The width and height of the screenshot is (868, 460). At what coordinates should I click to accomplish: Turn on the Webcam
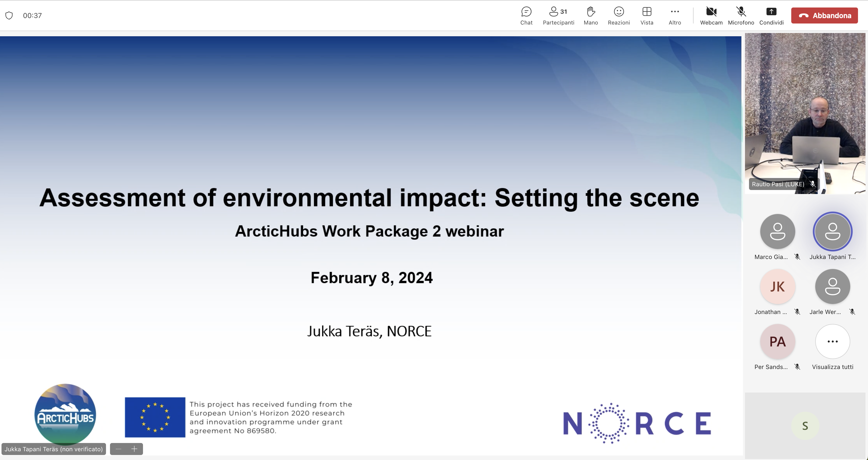(x=711, y=15)
